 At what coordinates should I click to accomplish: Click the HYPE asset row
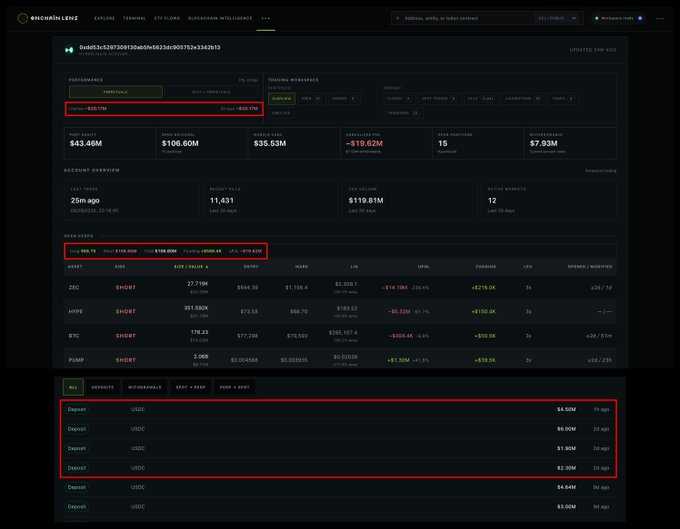coord(340,312)
